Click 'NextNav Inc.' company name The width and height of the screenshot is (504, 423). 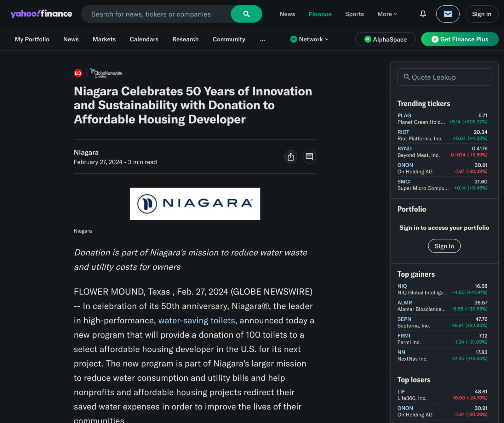click(x=412, y=359)
